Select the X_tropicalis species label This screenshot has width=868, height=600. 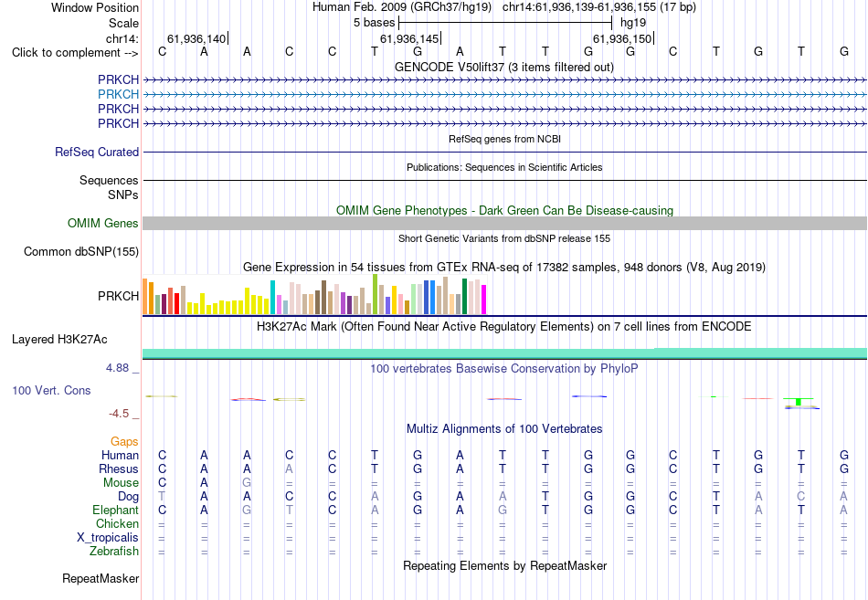click(108, 538)
